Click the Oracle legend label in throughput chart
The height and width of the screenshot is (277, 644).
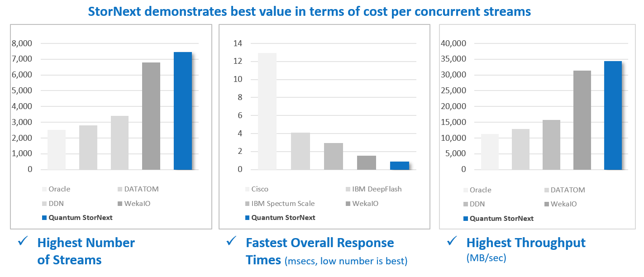(x=480, y=190)
